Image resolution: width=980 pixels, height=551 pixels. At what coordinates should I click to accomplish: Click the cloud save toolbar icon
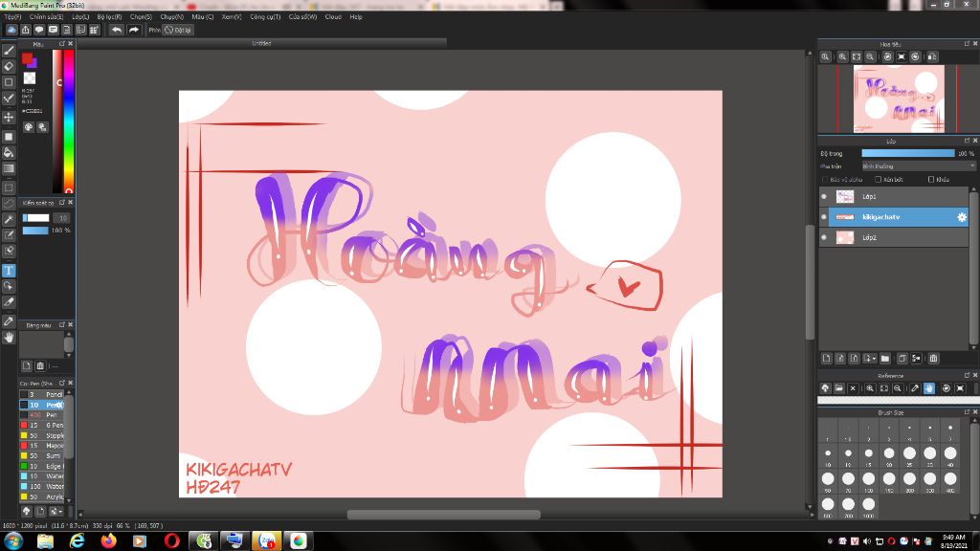[11, 30]
